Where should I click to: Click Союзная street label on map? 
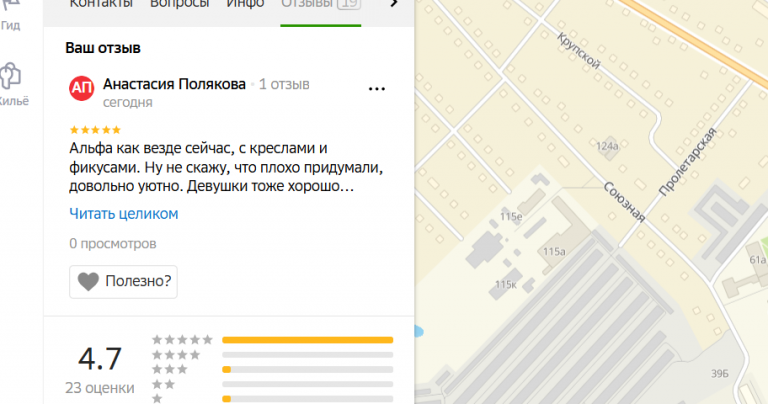click(624, 202)
